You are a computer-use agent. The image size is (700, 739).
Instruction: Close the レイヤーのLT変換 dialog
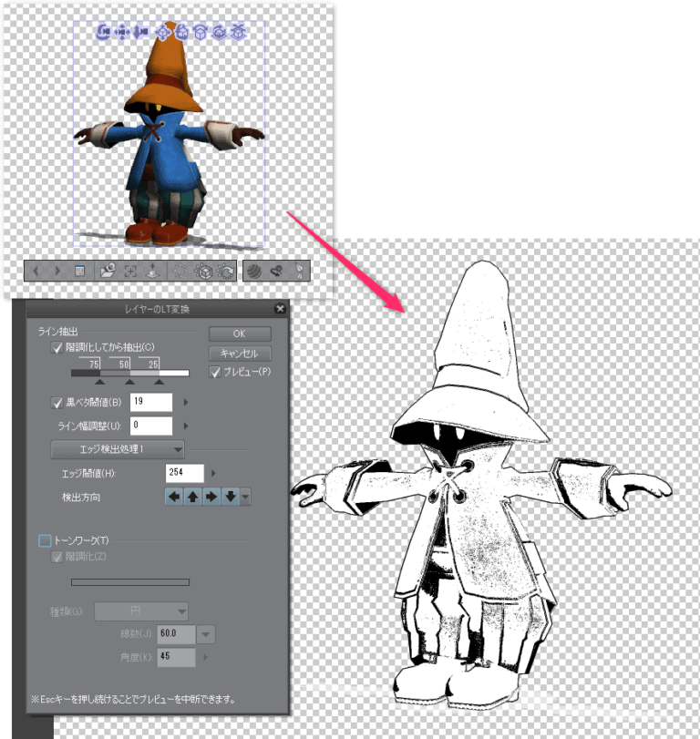(x=280, y=309)
